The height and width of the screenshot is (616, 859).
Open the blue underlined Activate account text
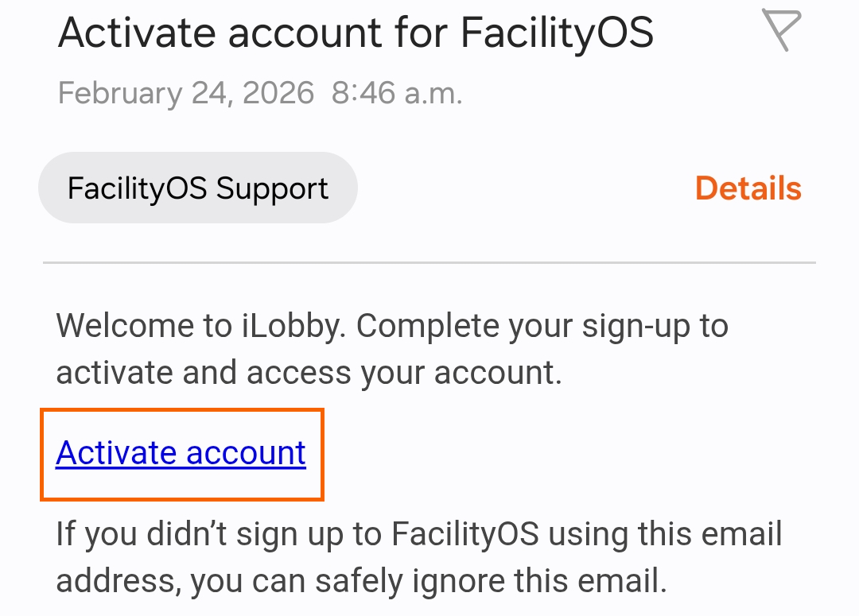click(x=180, y=453)
